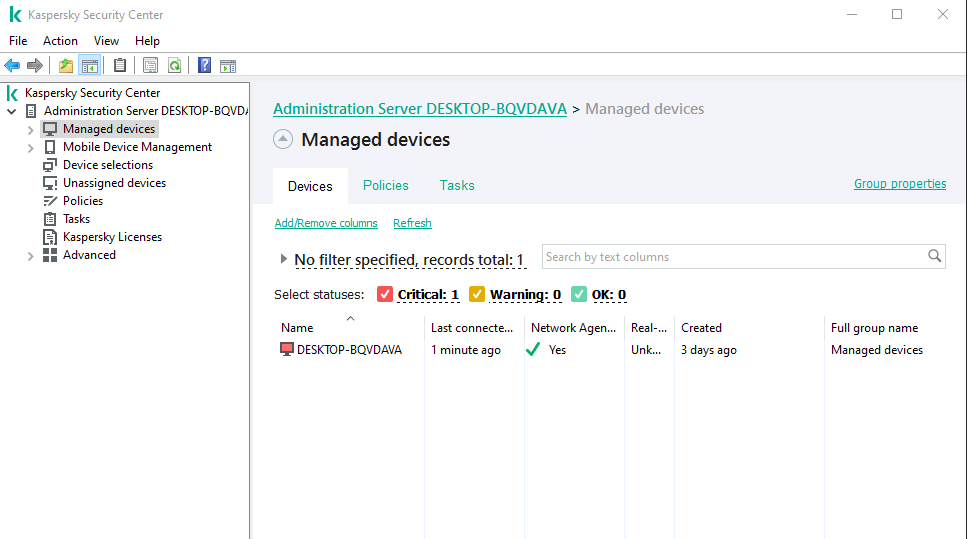Toggle the Warning status checkbox
This screenshot has height=539, width=967.
click(x=477, y=294)
